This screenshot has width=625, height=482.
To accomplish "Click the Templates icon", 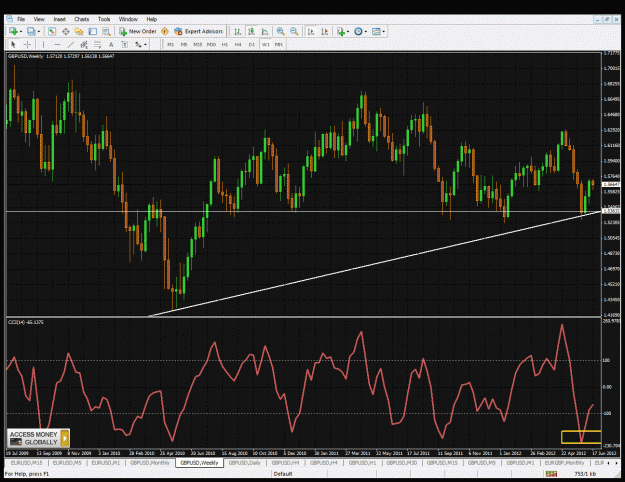I will pos(376,31).
